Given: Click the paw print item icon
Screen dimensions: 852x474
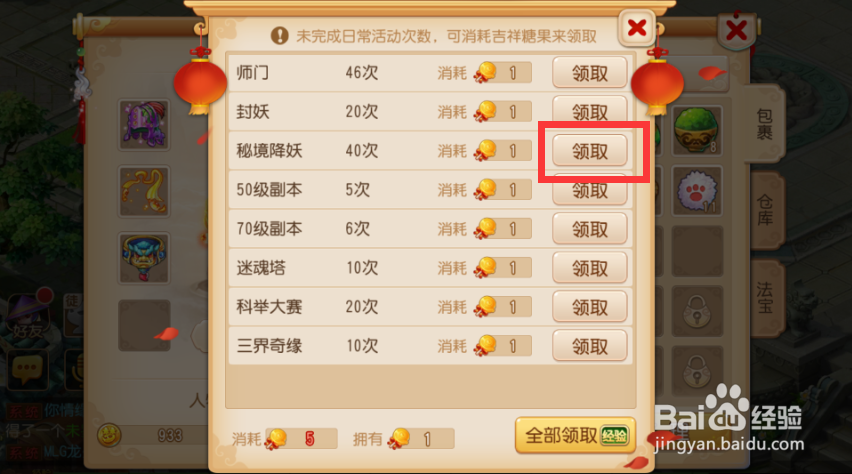Looking at the screenshot, I should (x=697, y=191).
